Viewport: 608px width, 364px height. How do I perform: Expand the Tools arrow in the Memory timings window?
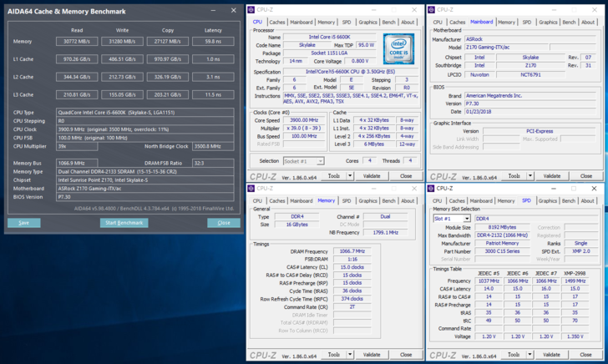click(350, 355)
